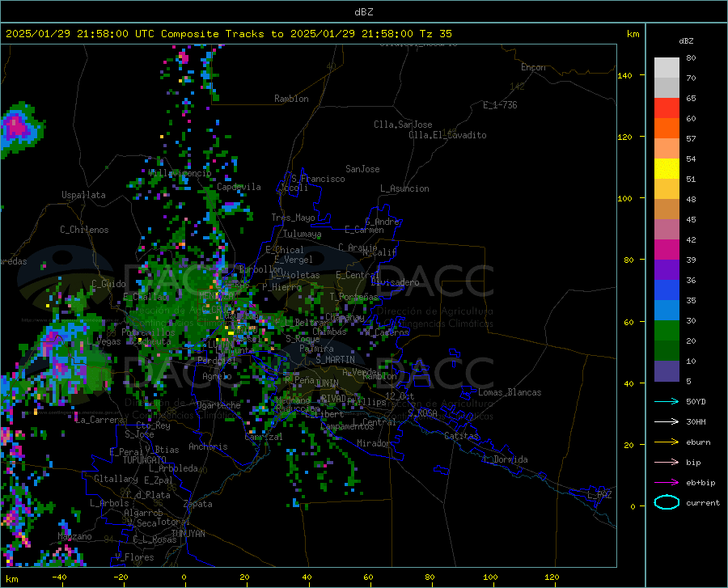Click the 50YD legend label
The image size is (728, 588).
coord(696,401)
